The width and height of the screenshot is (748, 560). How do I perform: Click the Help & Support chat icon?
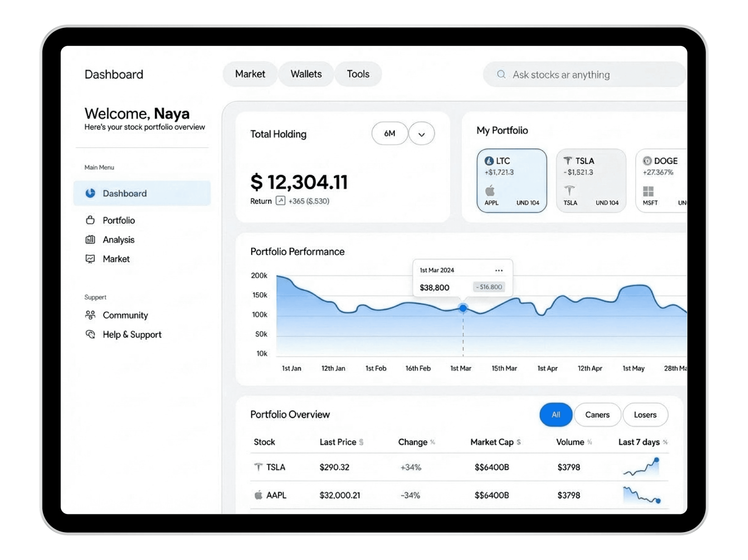pyautogui.click(x=90, y=334)
